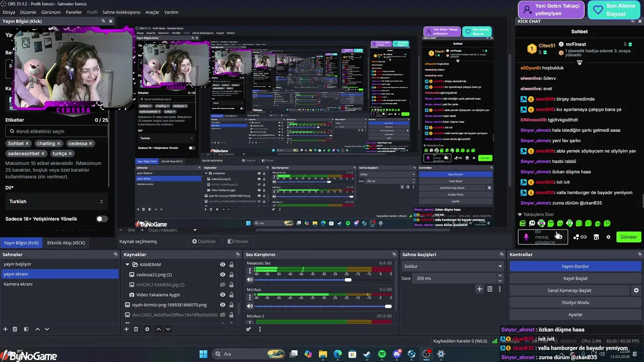Add a new source in Kaynaklar panel
Image resolution: width=644 pixels, height=362 pixels.
[x=126, y=329]
